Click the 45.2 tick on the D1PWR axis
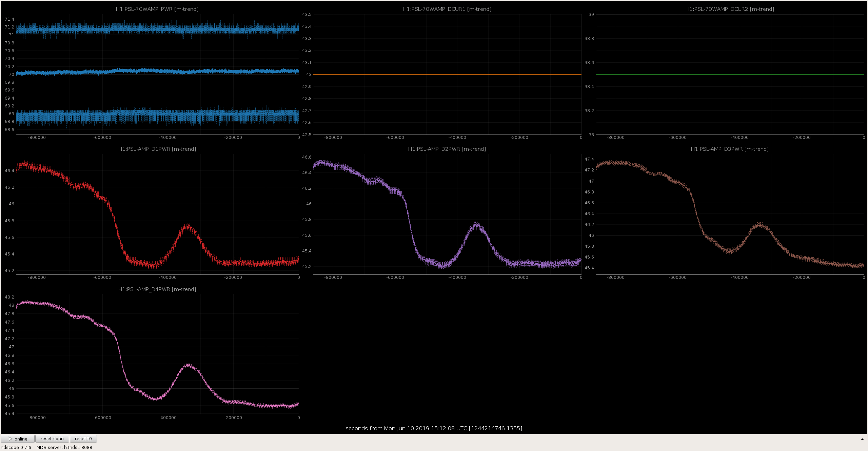868x451 pixels. [9, 271]
